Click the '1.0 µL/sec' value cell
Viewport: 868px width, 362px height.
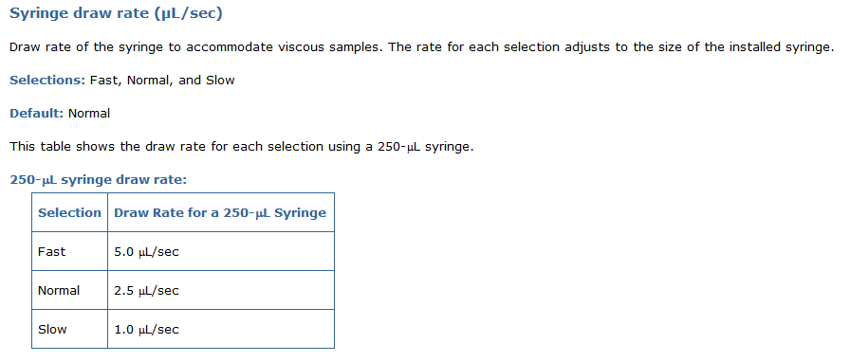pos(221,329)
